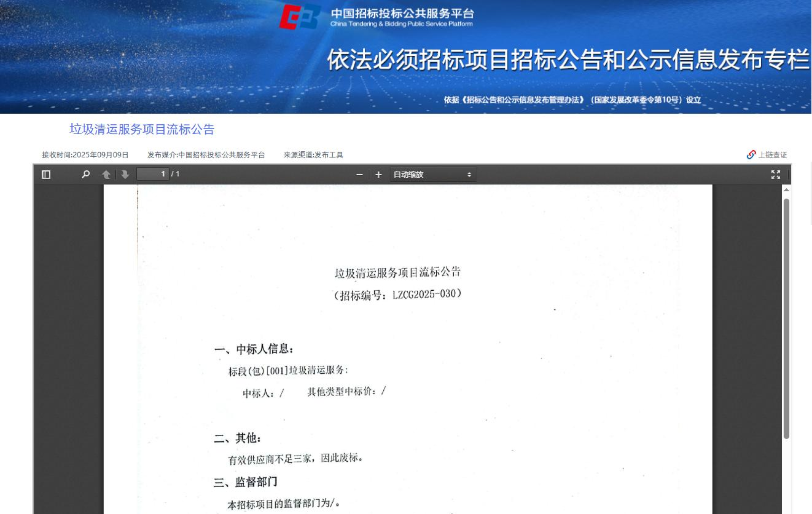Click the dropdown arrows beside 自动缩放
Image resolution: width=812 pixels, height=514 pixels.
[x=469, y=175]
